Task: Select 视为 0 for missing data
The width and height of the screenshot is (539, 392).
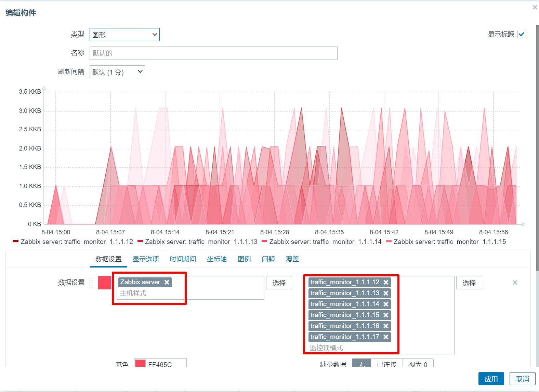Action: coord(418,364)
